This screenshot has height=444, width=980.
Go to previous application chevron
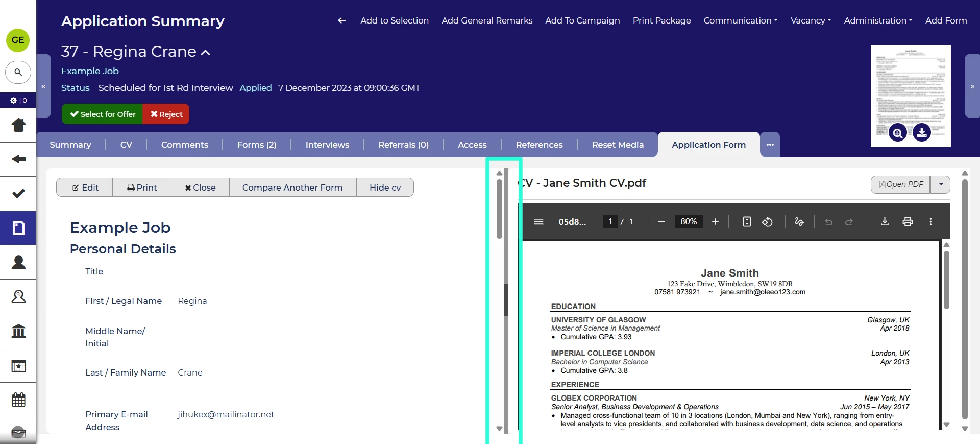point(44,86)
